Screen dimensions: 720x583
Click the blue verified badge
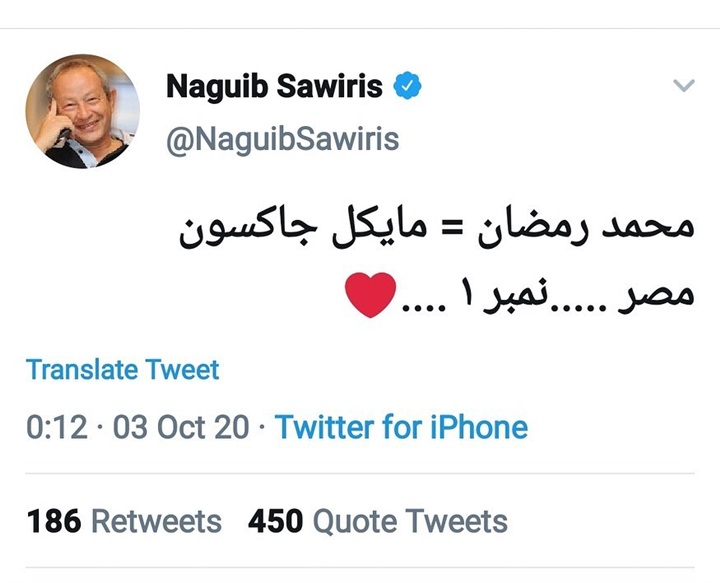(x=406, y=87)
